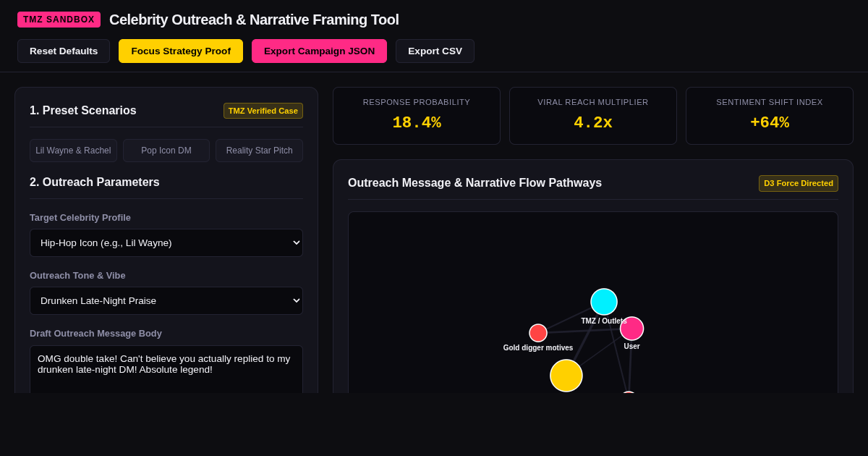Click the TMZ Verified Case badge
The width and height of the screenshot is (868, 456).
click(263, 111)
